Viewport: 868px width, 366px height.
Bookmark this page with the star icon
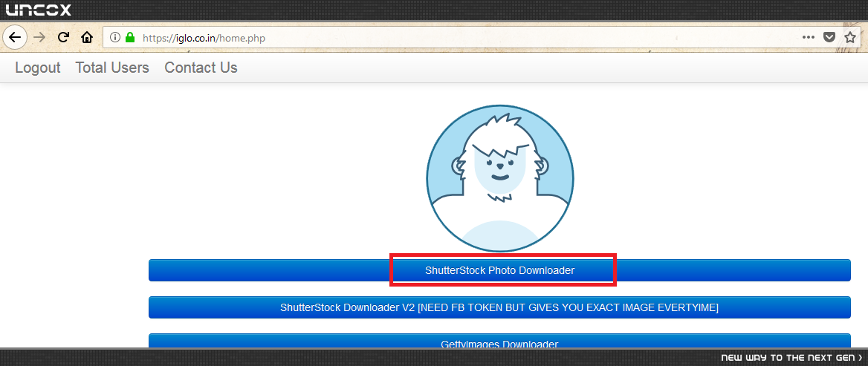(x=850, y=38)
